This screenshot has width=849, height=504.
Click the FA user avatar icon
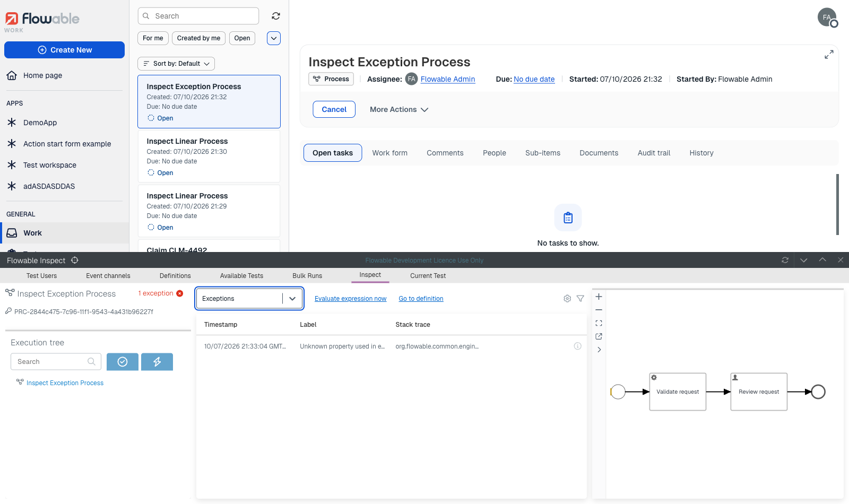point(827,17)
